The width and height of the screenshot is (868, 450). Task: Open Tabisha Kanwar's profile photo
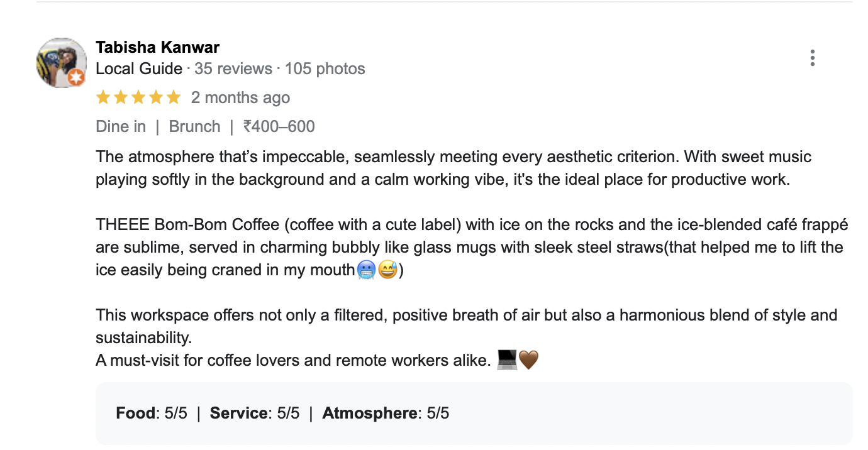pyautogui.click(x=61, y=62)
